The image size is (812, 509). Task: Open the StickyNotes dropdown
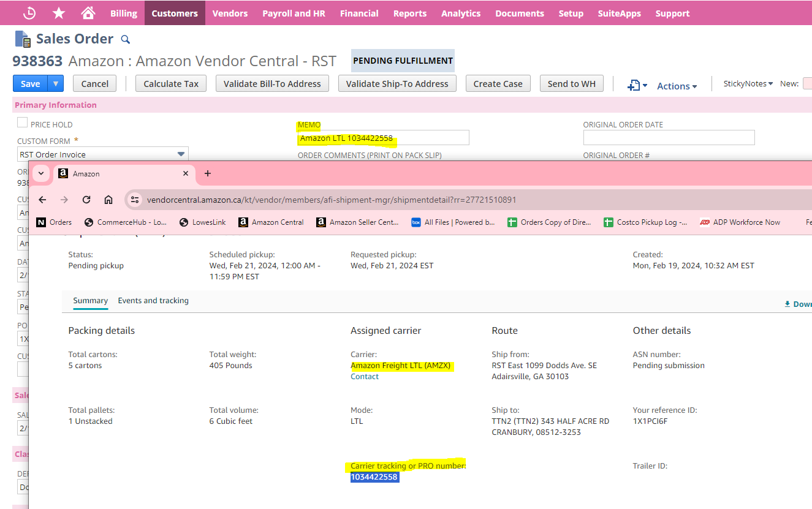[x=748, y=83]
